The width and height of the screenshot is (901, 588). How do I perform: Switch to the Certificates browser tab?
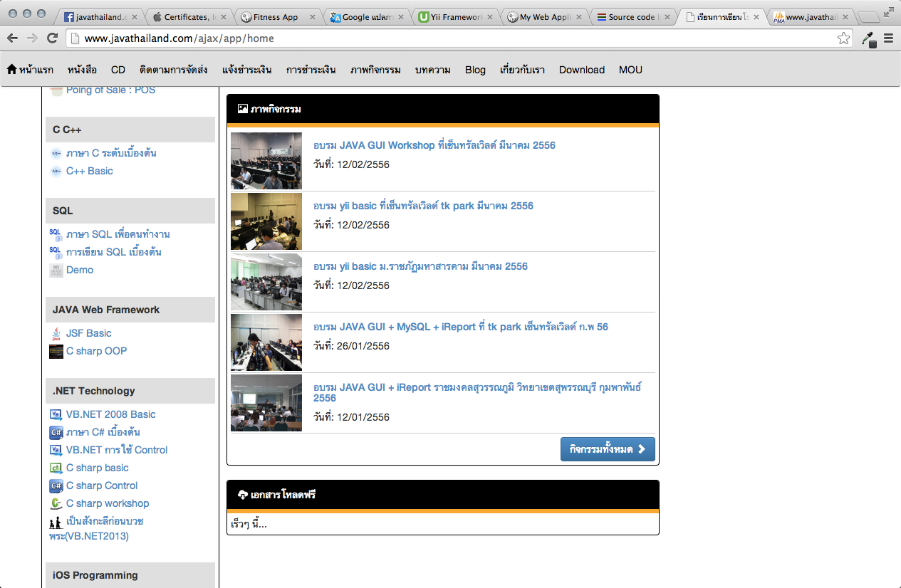[190, 17]
